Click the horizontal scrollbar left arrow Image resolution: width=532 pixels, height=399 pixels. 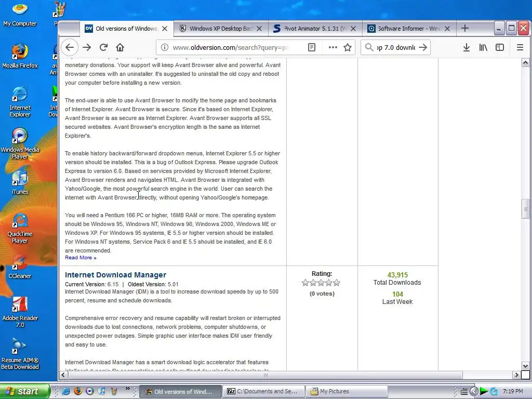(63, 375)
